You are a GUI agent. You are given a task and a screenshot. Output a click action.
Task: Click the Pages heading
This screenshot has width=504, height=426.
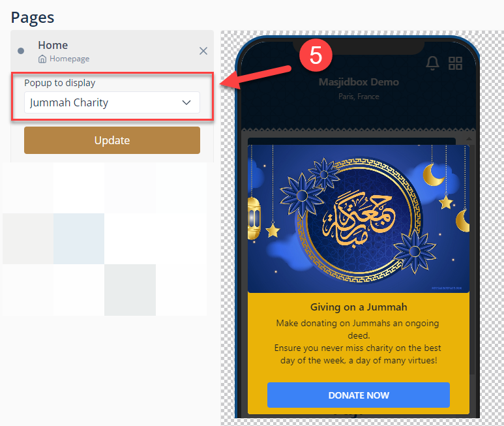tap(33, 18)
